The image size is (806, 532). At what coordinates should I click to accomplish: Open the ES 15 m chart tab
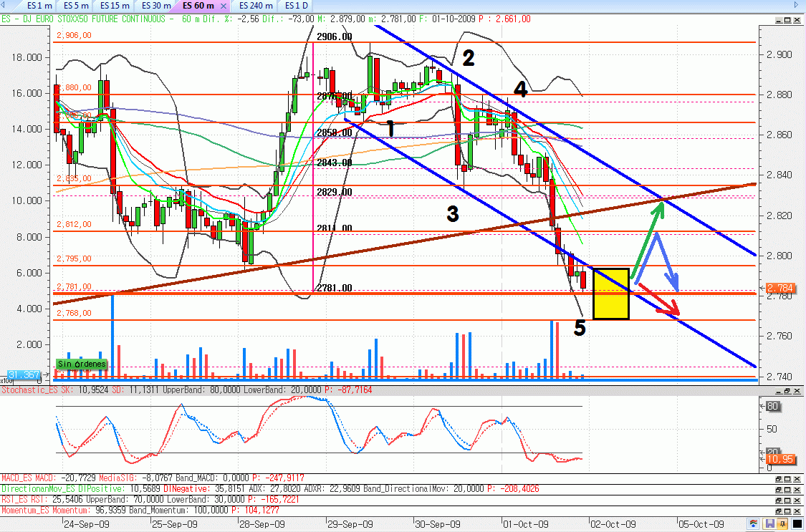[x=114, y=6]
